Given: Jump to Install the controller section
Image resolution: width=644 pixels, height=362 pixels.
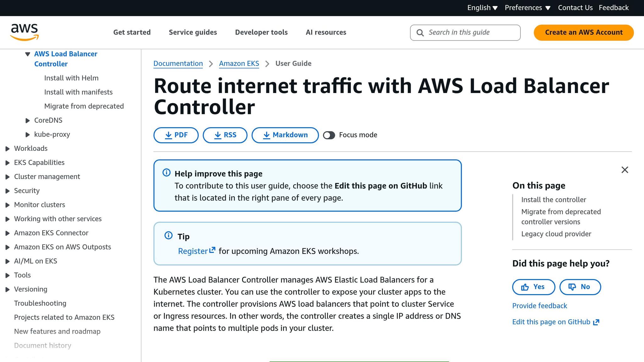Looking at the screenshot, I should [x=553, y=200].
